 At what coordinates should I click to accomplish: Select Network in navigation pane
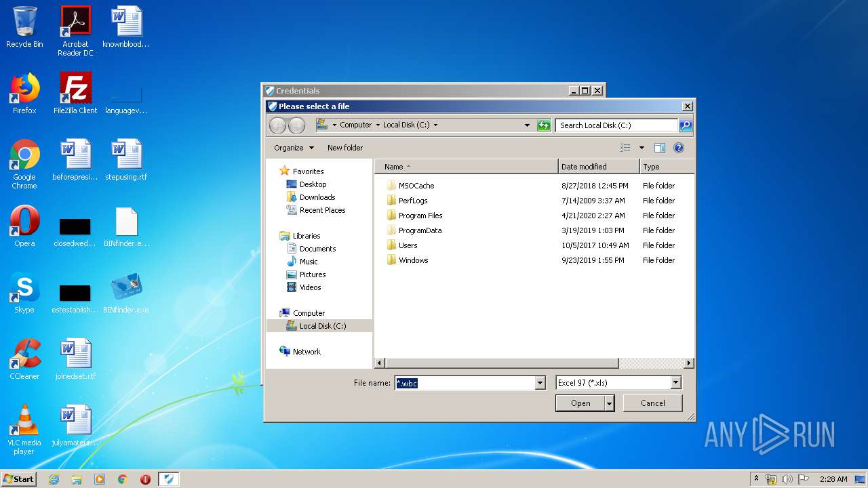coord(307,352)
